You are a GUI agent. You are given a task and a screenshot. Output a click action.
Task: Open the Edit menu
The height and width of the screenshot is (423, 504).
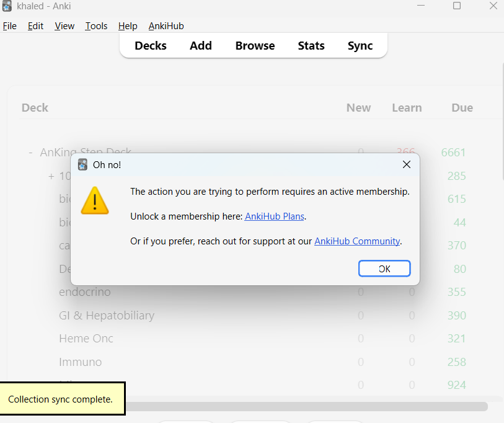35,26
